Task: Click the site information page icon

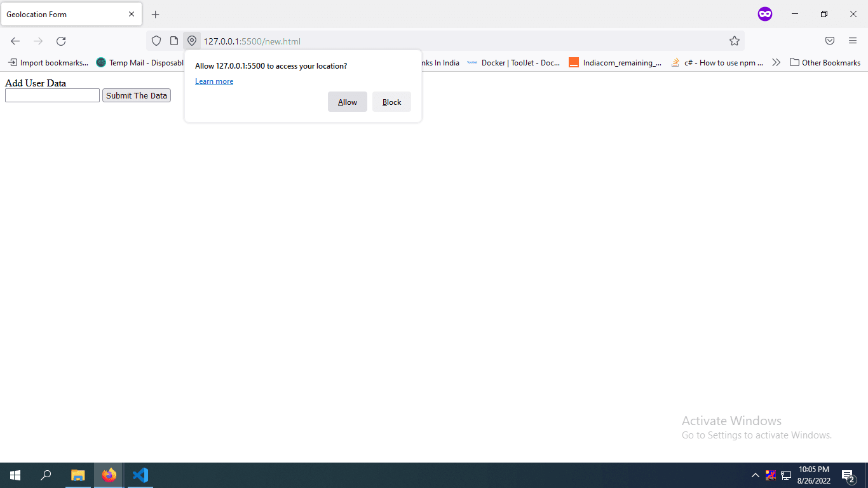Action: pos(174,41)
